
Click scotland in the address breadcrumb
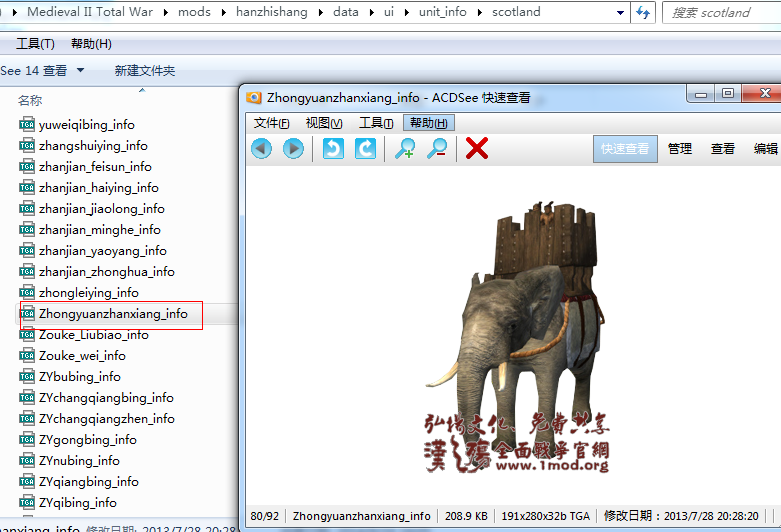516,12
